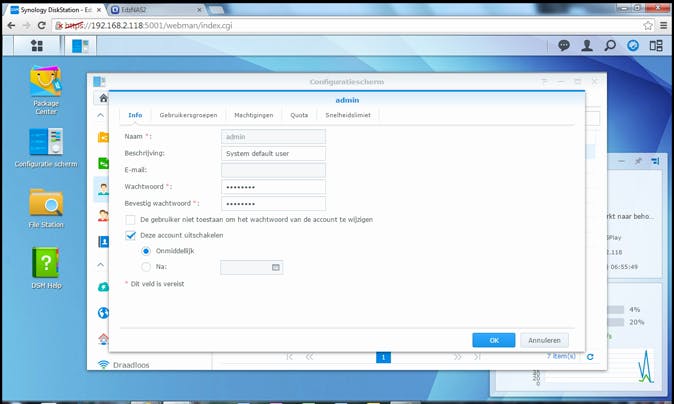Switch to the Quota tab
The height and width of the screenshot is (404, 674).
(299, 115)
